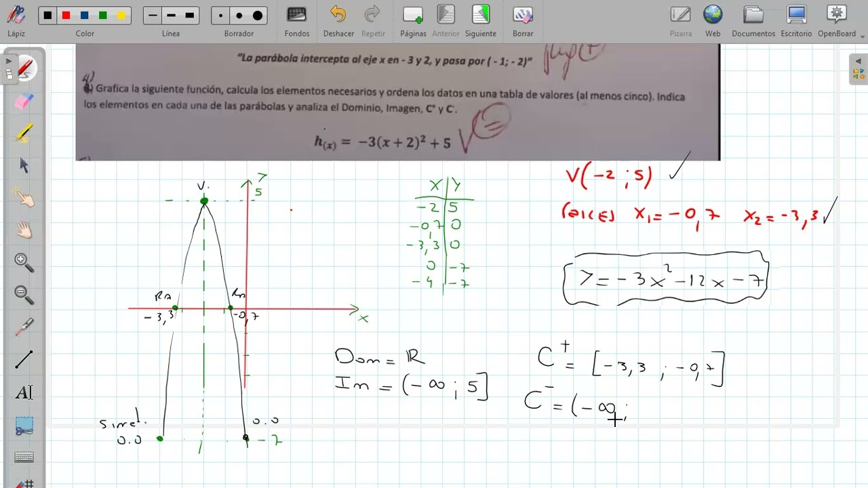Screen dimensions: 868x488
Task: Go to next page with Siguiente
Action: pyautogui.click(x=480, y=20)
